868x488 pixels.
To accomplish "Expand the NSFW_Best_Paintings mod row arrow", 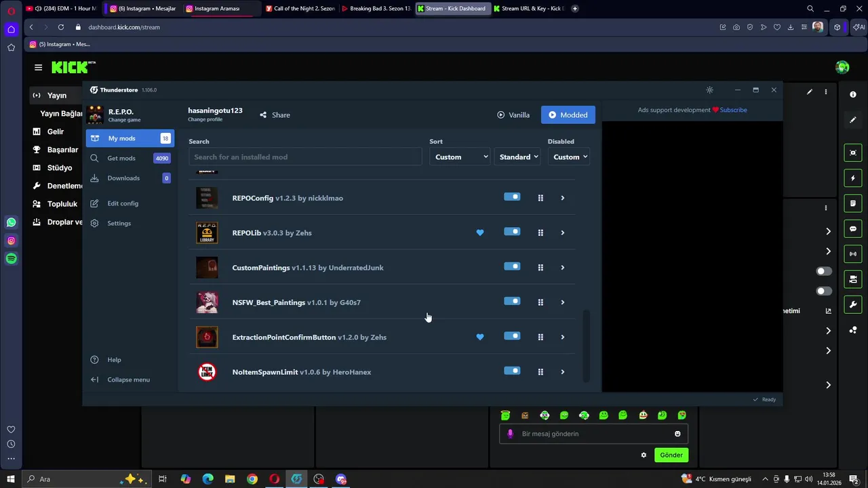I will coord(562,302).
